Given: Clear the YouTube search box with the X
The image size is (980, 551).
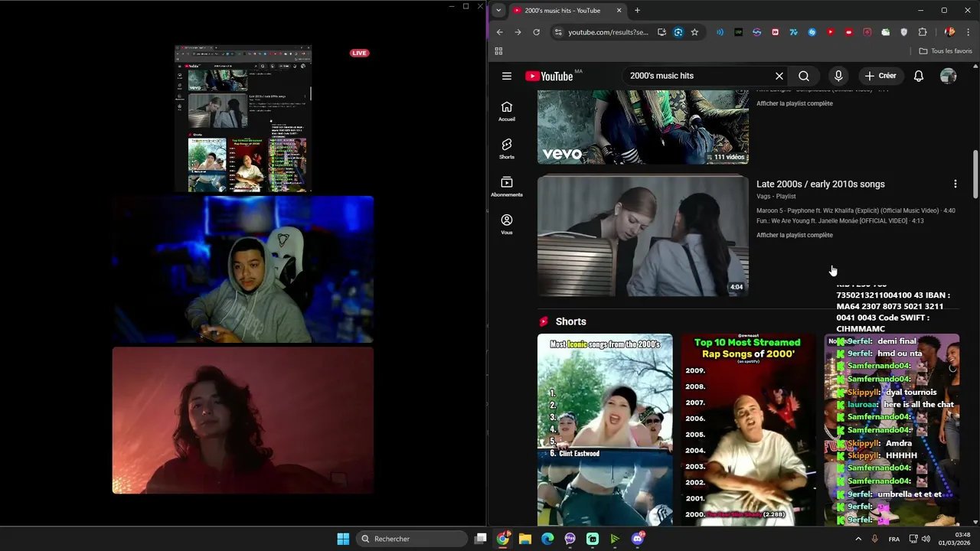Looking at the screenshot, I should (779, 76).
